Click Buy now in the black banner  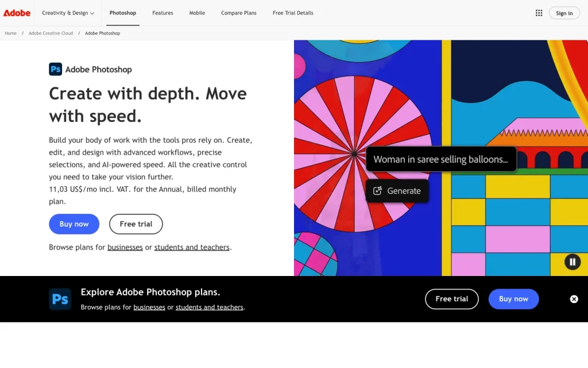coord(513,299)
